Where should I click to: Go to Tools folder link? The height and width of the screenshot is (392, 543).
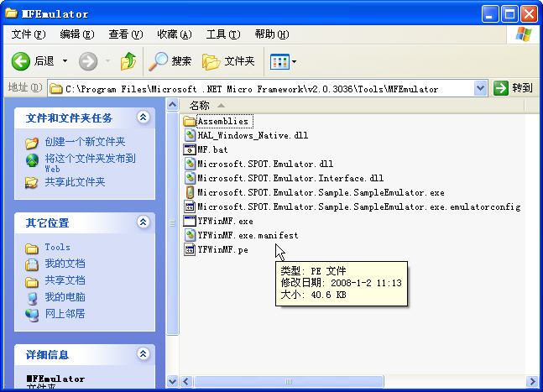point(57,247)
